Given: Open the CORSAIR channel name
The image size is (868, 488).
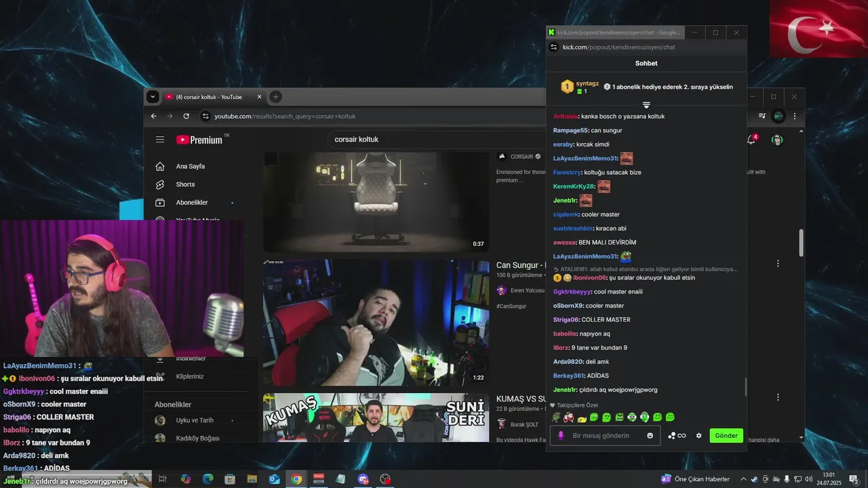Looking at the screenshot, I should click(522, 157).
